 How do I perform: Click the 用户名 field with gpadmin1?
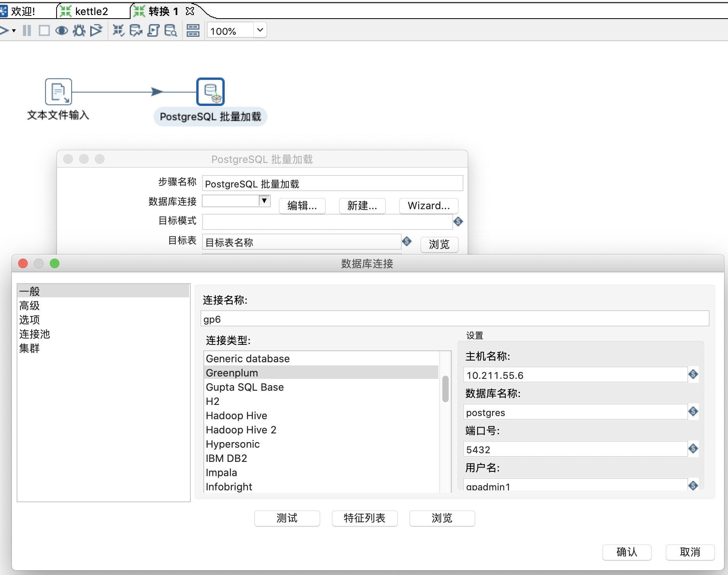575,485
